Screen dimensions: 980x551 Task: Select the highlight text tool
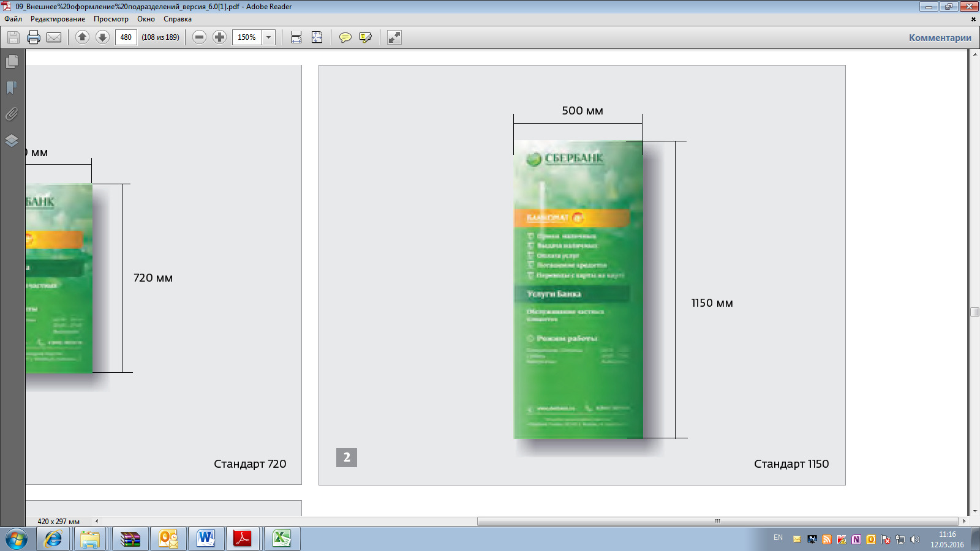point(366,37)
